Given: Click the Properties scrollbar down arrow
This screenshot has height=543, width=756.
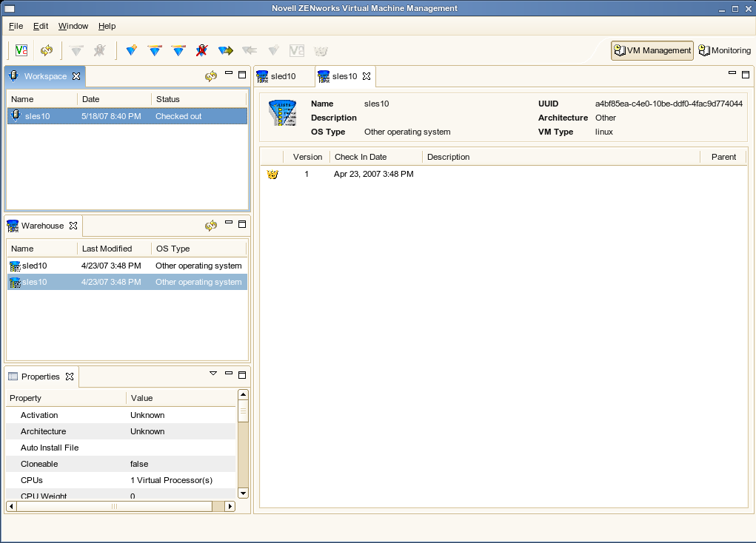Looking at the screenshot, I should click(x=242, y=492).
